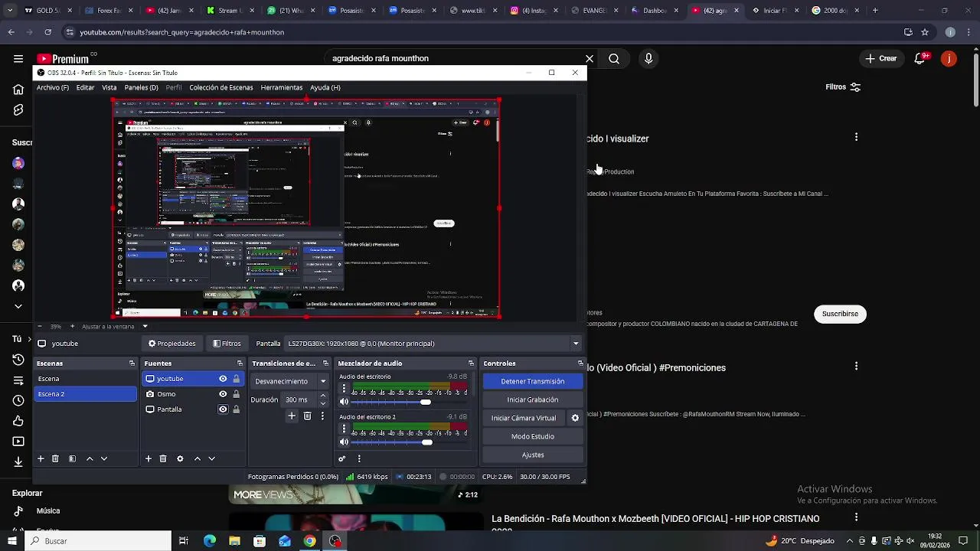The image size is (980, 551).
Task: Open options for Premoniciones video result
Action: pos(856,366)
